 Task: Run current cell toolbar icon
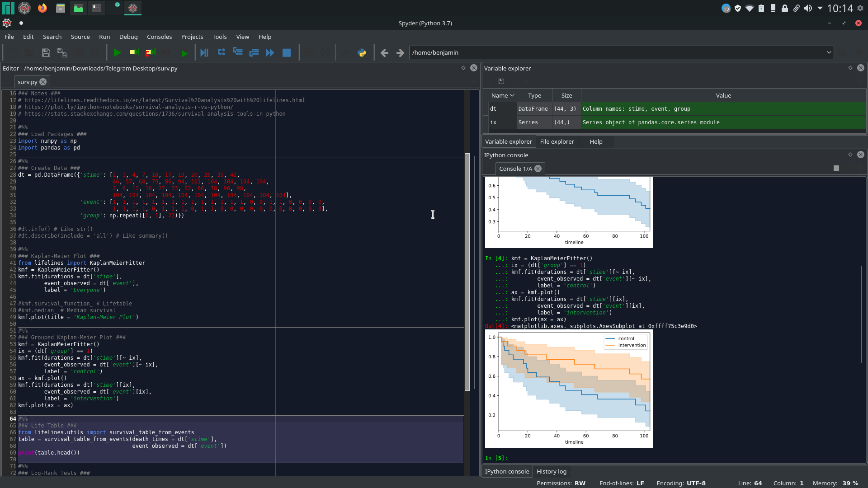pyautogui.click(x=134, y=53)
